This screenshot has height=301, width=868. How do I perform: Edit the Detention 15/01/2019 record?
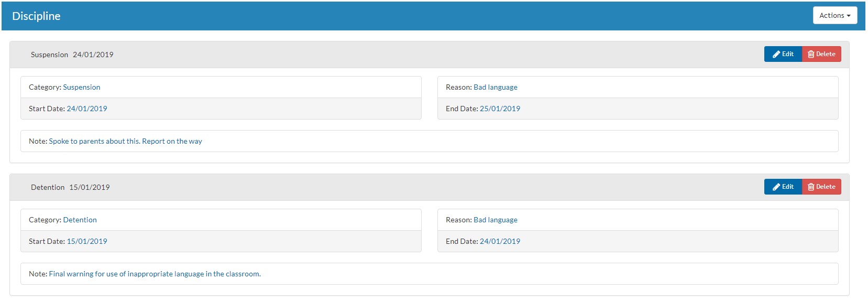783,187
